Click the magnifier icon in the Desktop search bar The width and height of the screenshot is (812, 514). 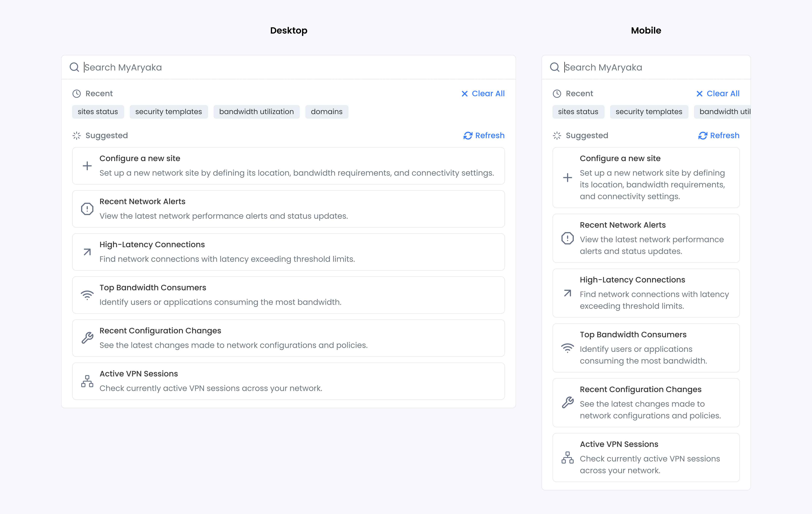click(x=74, y=67)
